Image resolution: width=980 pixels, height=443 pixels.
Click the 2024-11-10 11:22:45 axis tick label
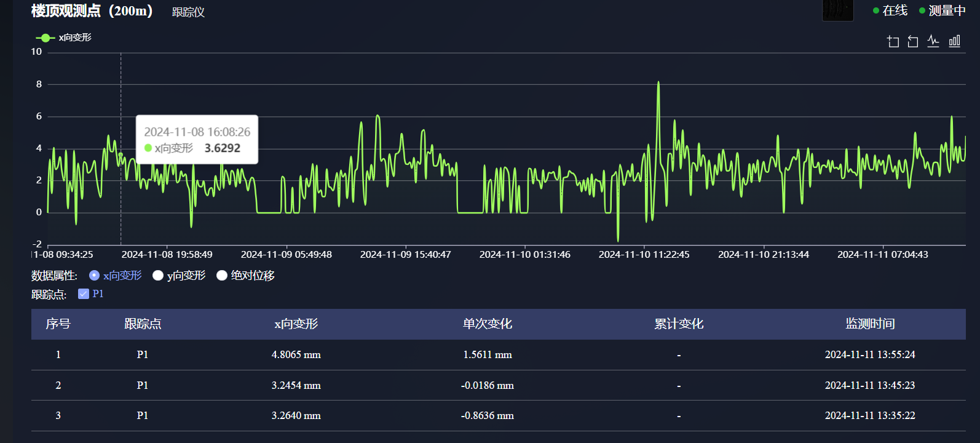coord(644,255)
